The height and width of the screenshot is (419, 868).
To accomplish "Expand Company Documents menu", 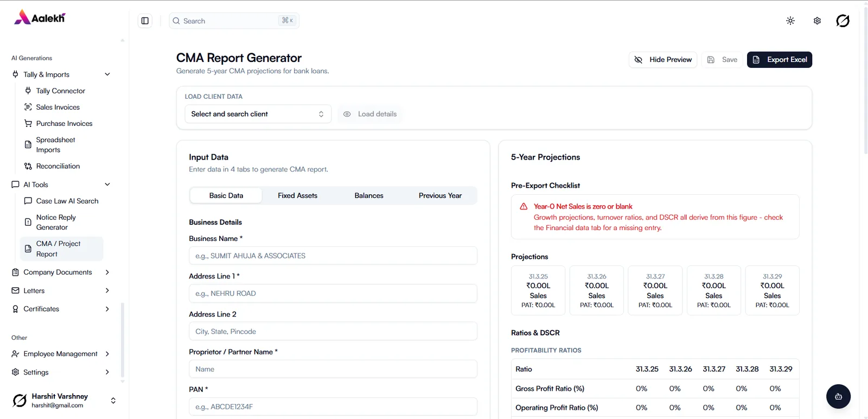I will click(x=61, y=272).
